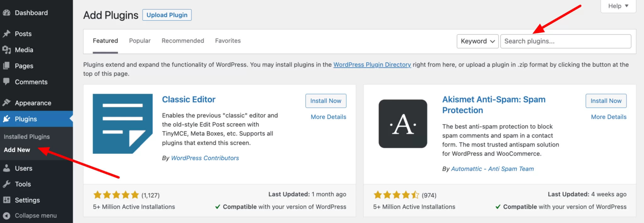The image size is (644, 223).
Task: Click the Plugins plug icon
Action: point(7,119)
